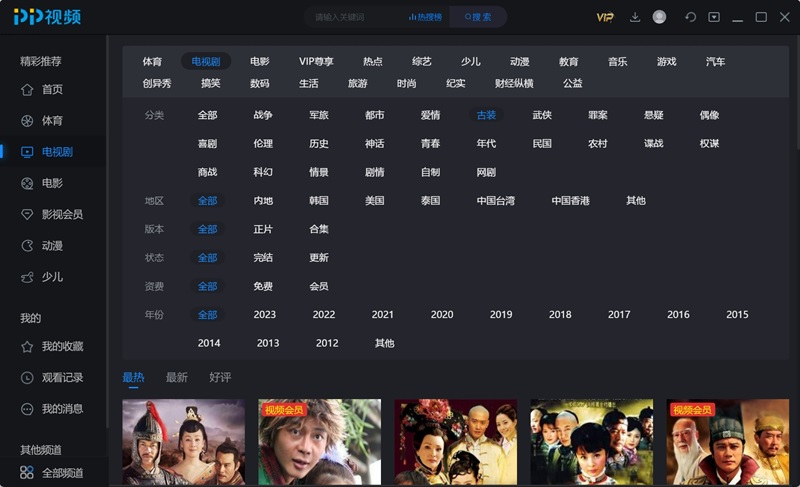Switch to the 汽车 tab

click(x=715, y=62)
